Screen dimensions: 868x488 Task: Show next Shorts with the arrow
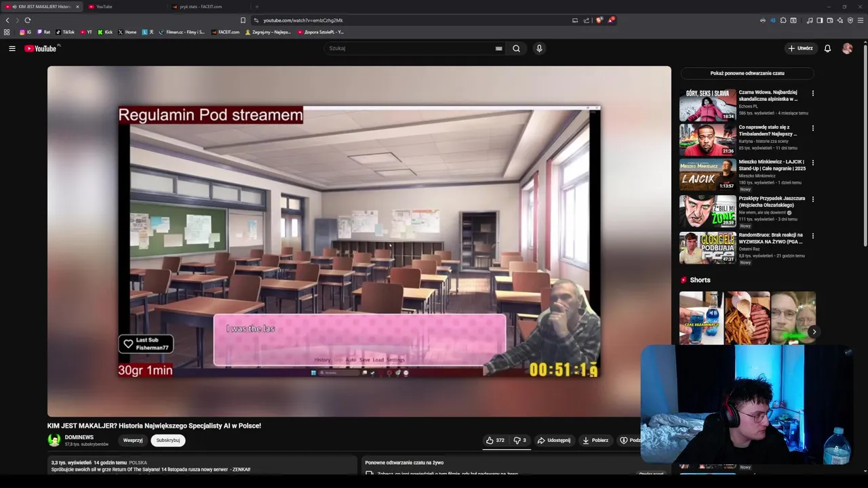click(x=814, y=332)
